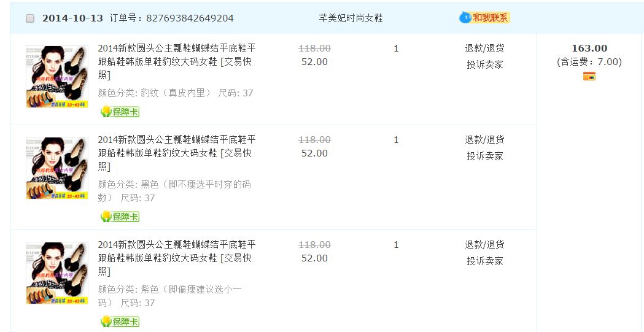644x332 pixels.
Task: Open the 芊美妃时尚女鞋 shop link
Action: 351,18
